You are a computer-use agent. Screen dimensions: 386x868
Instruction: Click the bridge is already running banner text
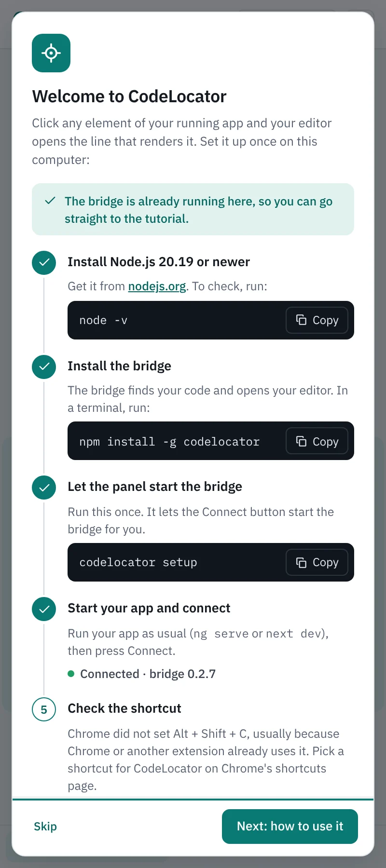point(198,210)
